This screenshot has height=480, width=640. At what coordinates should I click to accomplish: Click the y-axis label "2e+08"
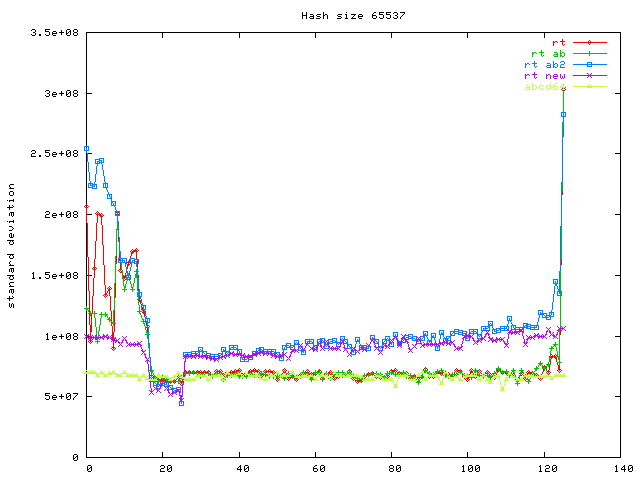coord(61,214)
